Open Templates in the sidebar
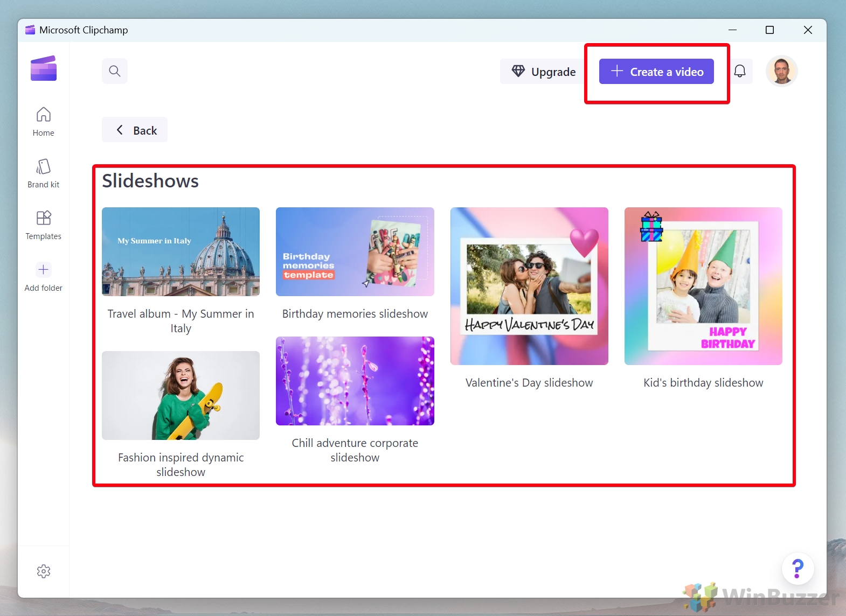This screenshot has width=846, height=616. [44, 225]
